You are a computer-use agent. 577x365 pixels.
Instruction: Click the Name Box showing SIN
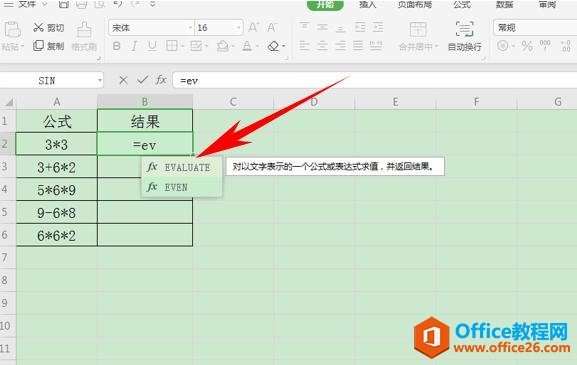click(x=52, y=81)
